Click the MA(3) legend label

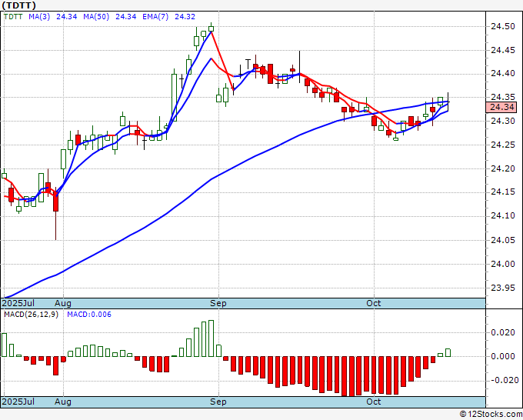[x=39, y=16]
